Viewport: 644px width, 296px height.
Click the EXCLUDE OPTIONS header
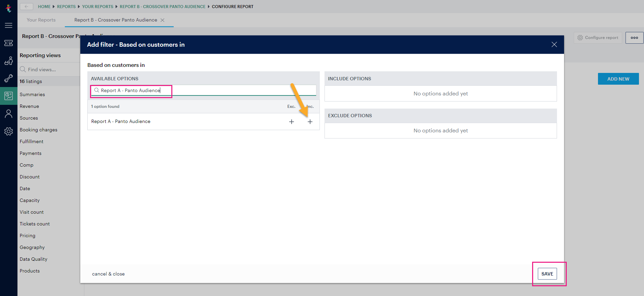pos(350,116)
